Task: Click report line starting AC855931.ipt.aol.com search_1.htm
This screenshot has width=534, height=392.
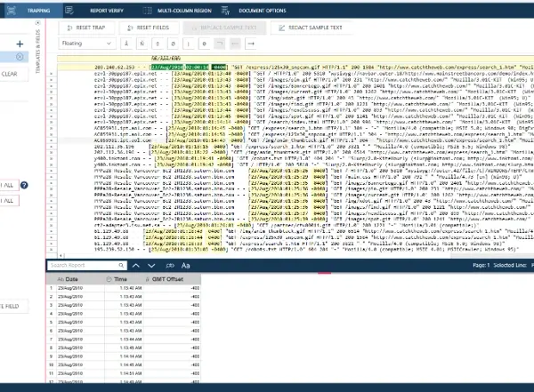Action: click(x=314, y=128)
